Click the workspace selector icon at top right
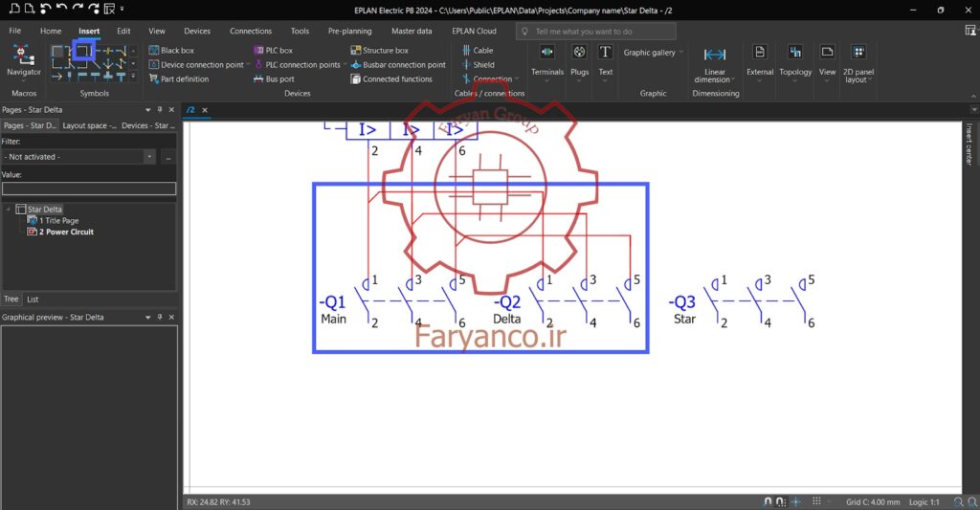This screenshot has width=980, height=510. click(x=970, y=30)
